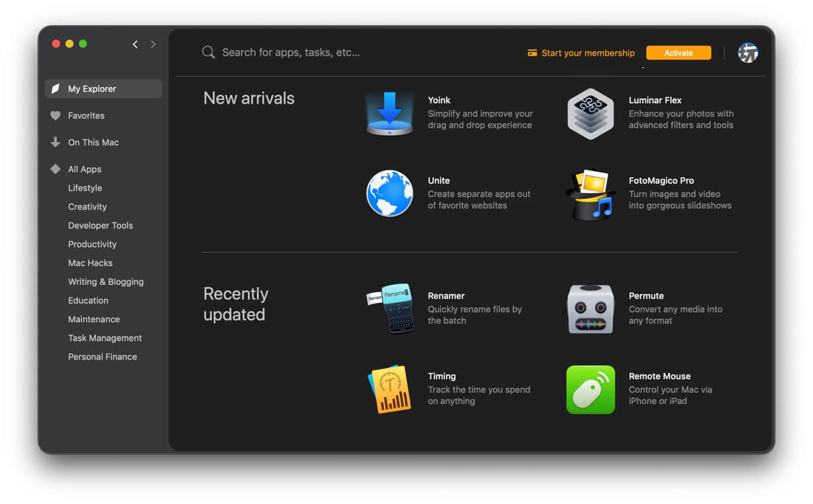Open Unite app title
This screenshot has height=504, width=813.
pos(438,180)
